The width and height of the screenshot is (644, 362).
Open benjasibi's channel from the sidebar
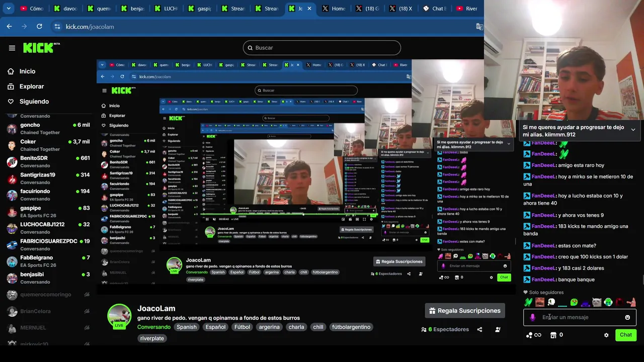48,278
